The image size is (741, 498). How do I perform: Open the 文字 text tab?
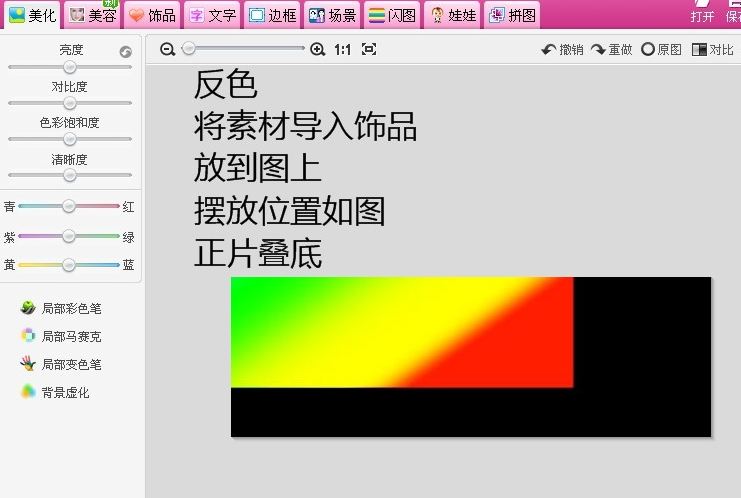point(212,15)
